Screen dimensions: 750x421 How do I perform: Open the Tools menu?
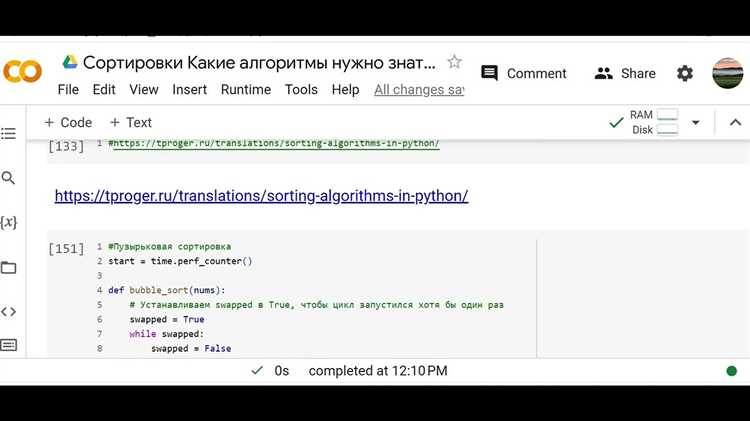pyautogui.click(x=301, y=89)
